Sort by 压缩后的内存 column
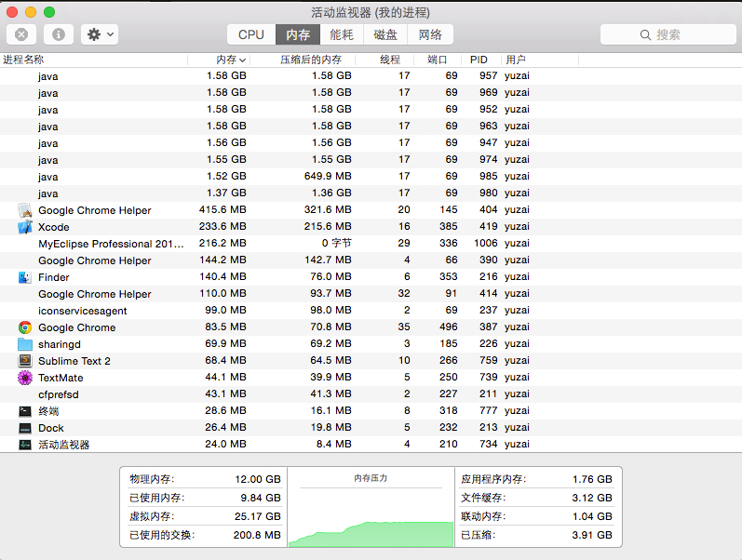This screenshot has height=560, width=742. (303, 60)
